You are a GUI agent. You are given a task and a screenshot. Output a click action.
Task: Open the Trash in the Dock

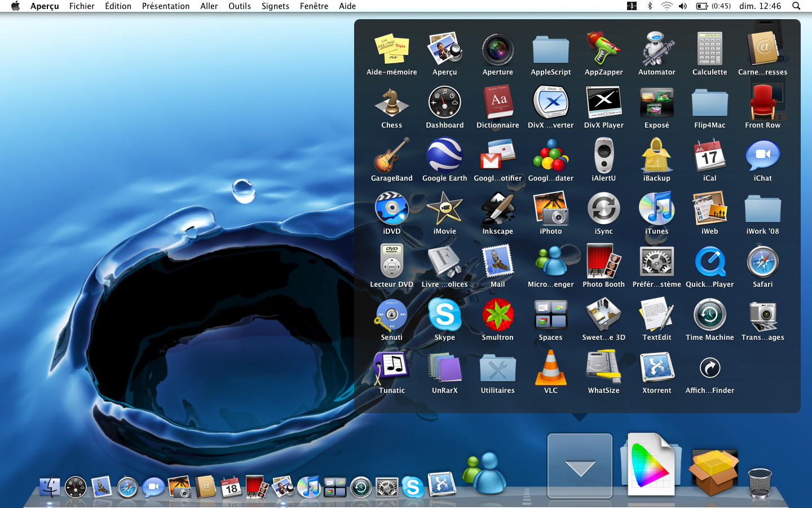coord(760,483)
